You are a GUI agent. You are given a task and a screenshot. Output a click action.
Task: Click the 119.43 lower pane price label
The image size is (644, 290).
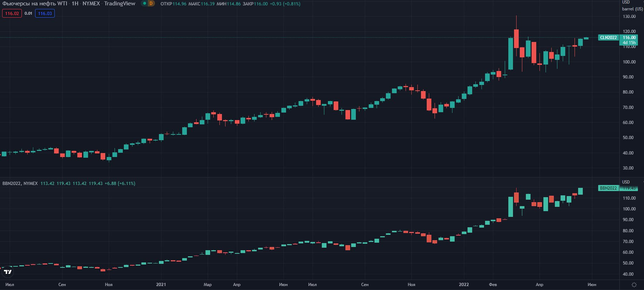[629, 188]
